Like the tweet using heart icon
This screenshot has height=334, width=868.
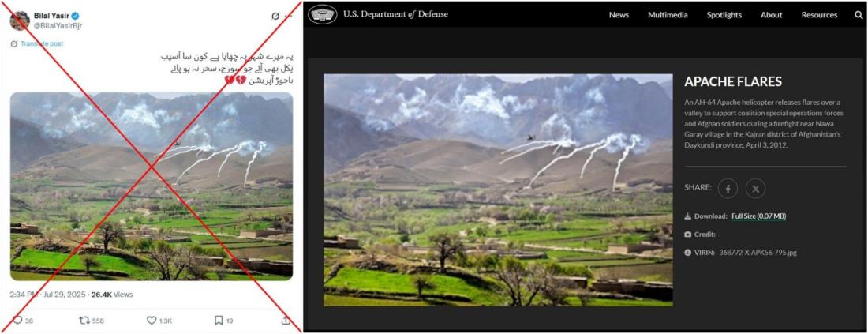[152, 320]
